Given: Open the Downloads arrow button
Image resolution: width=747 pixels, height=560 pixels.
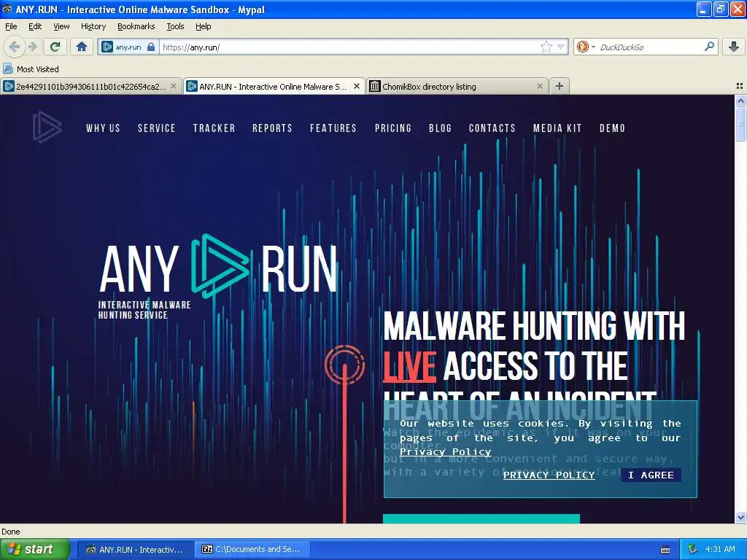Looking at the screenshot, I should (734, 47).
